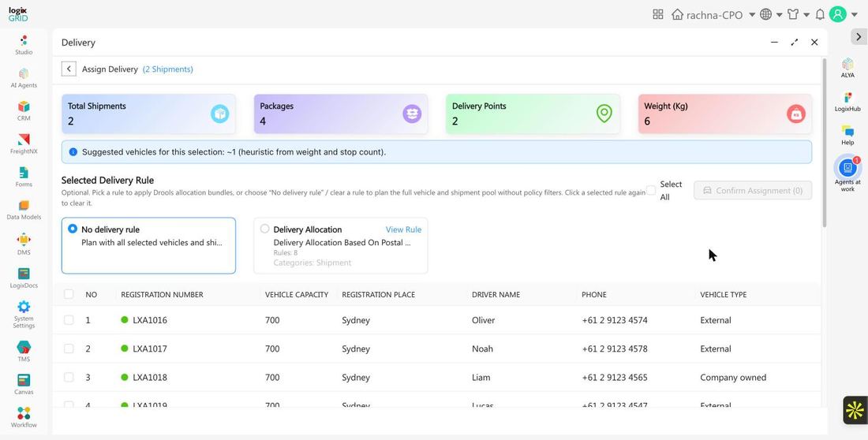Click Confirm Assignment (0) button
Viewport: 868px width, 440px height.
(x=753, y=190)
